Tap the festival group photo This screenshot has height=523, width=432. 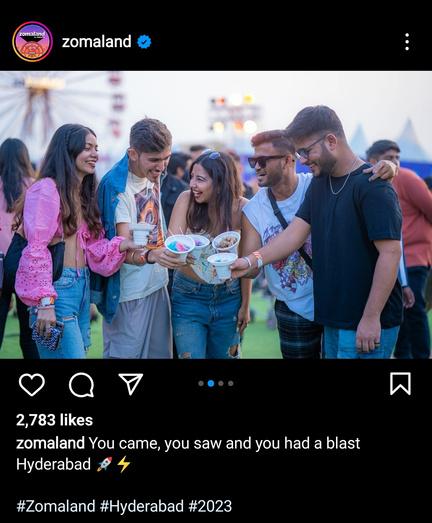(x=216, y=215)
